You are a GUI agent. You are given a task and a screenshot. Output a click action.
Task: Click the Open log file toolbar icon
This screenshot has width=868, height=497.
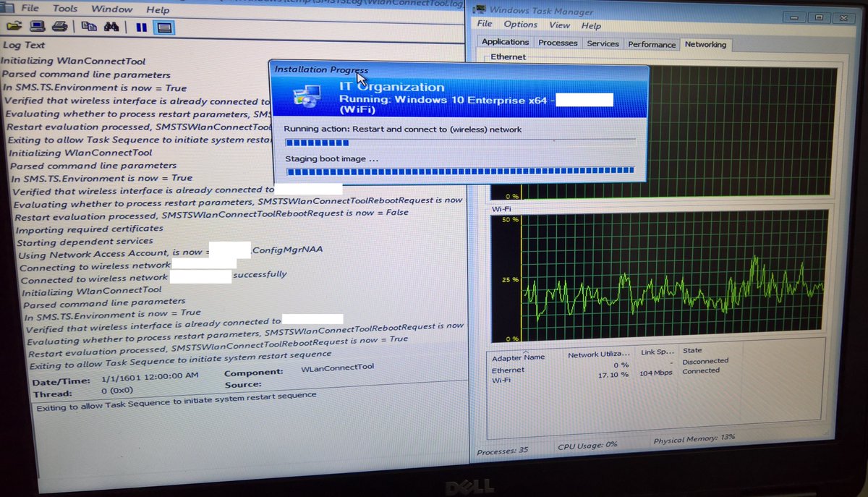[x=14, y=27]
